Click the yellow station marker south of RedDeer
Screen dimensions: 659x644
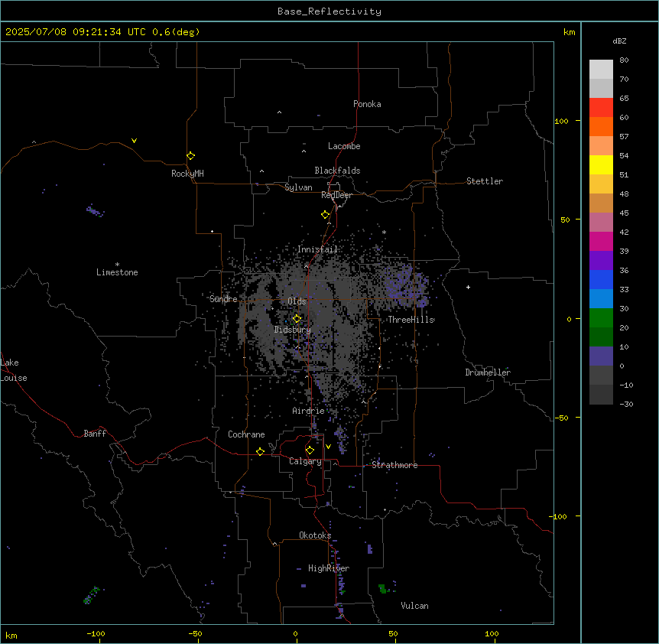coord(326,215)
